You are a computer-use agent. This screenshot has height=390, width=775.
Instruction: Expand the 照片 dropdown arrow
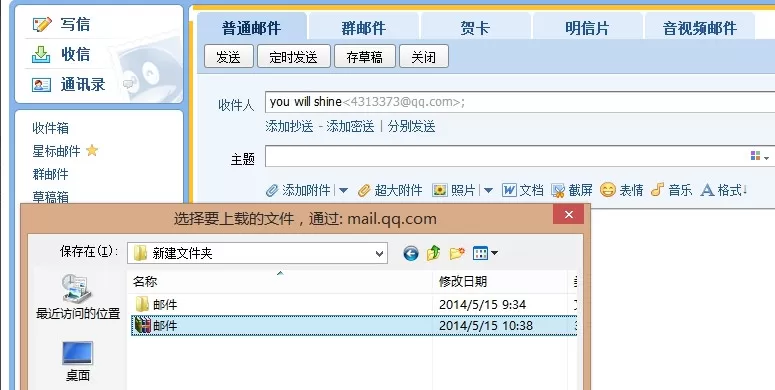pyautogui.click(x=488, y=190)
